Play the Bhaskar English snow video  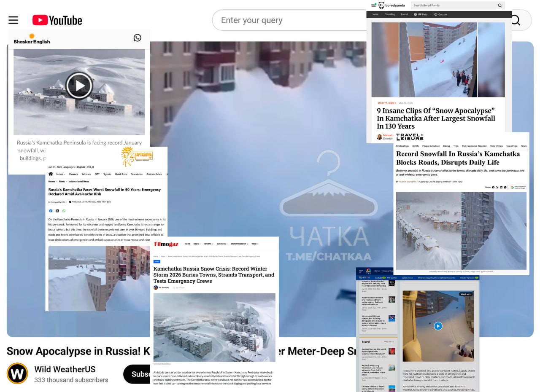(79, 86)
